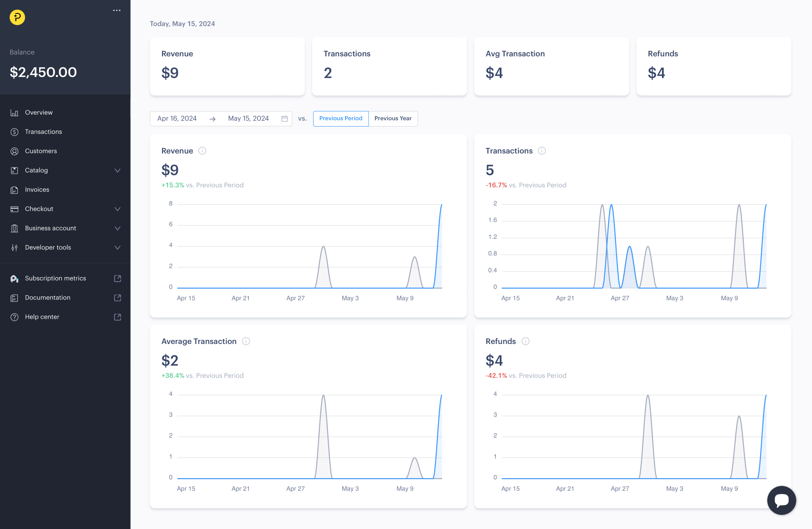Click the Transactions dollar icon in sidebar
812x529 pixels.
point(14,132)
